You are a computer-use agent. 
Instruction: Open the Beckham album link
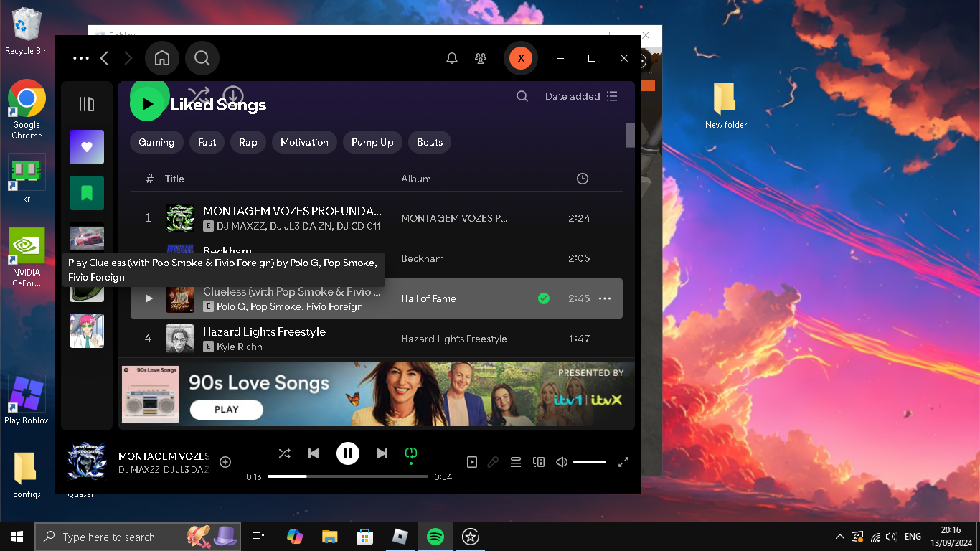[423, 258]
